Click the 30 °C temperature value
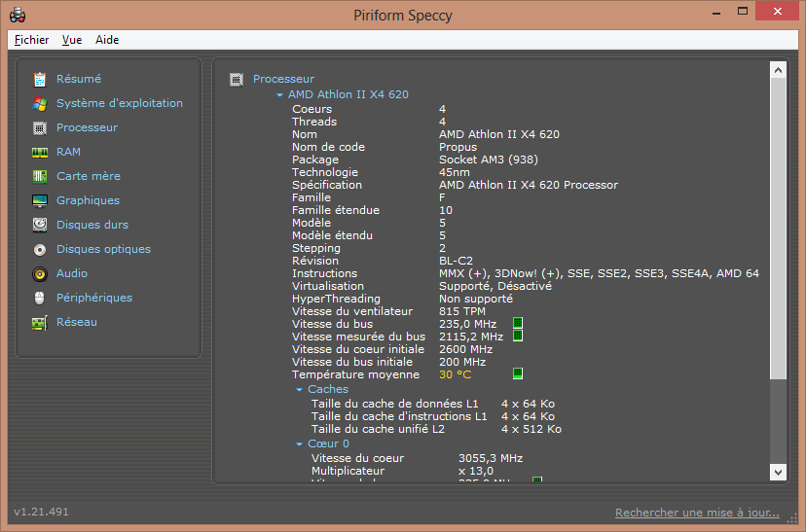This screenshot has height=532, width=806. point(455,374)
